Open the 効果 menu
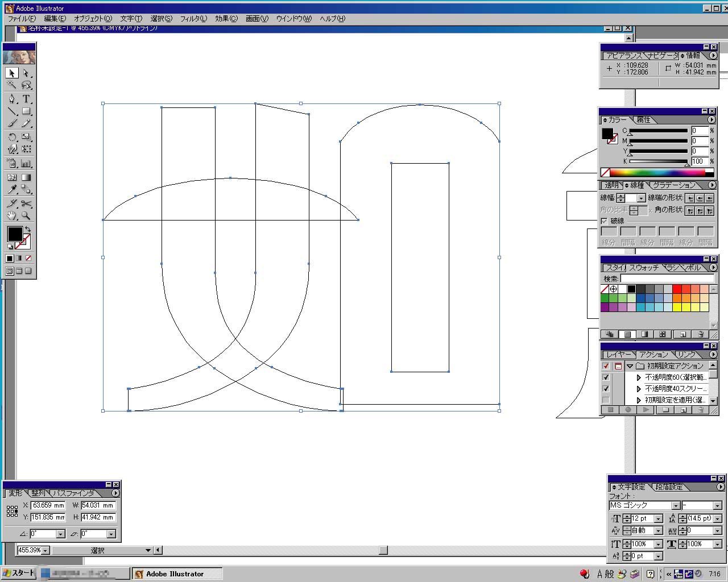The width and height of the screenshot is (728, 582). pyautogui.click(x=226, y=19)
